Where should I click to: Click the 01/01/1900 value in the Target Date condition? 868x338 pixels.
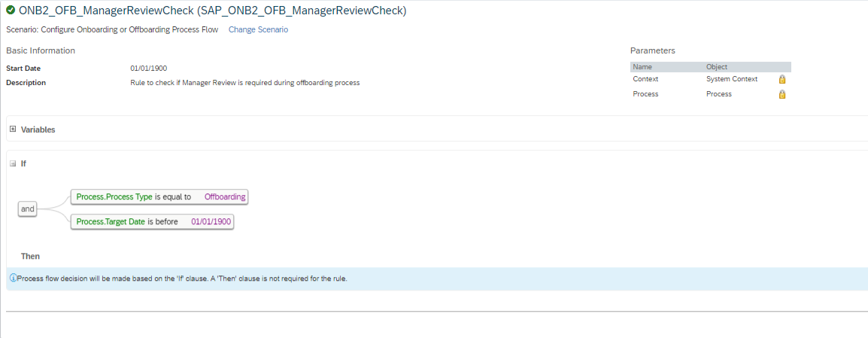click(x=211, y=221)
